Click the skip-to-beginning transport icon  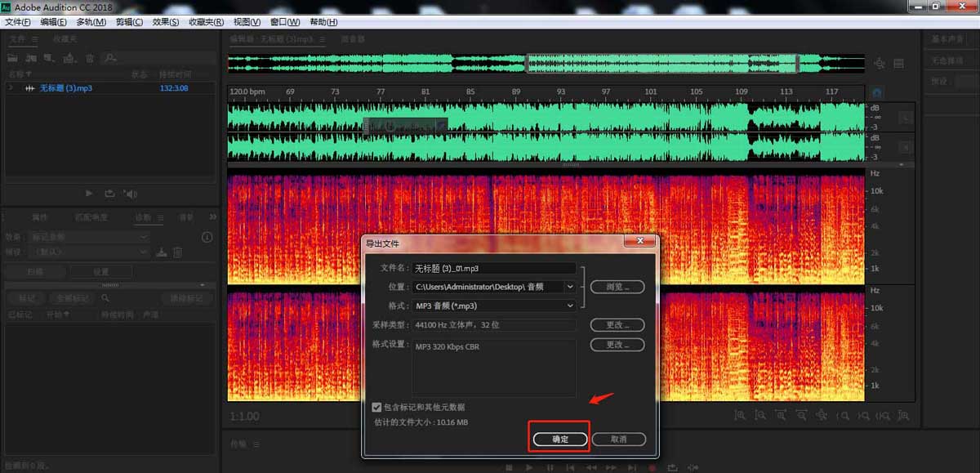[x=570, y=466]
